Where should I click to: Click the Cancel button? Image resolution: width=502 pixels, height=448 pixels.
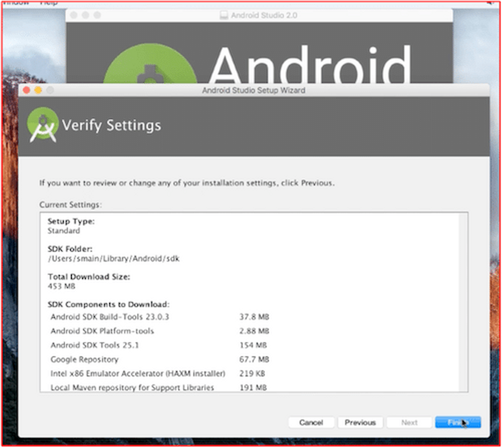tap(311, 423)
